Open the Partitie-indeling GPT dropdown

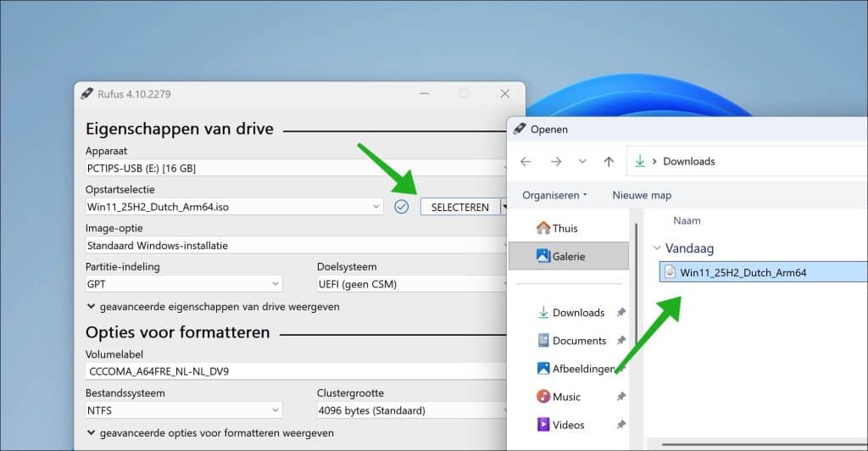[x=275, y=285]
